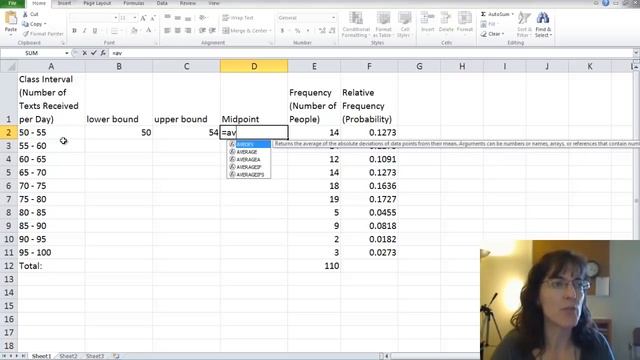Open Format as Table gallery
This screenshot has height=360, width=640.
(x=383, y=24)
